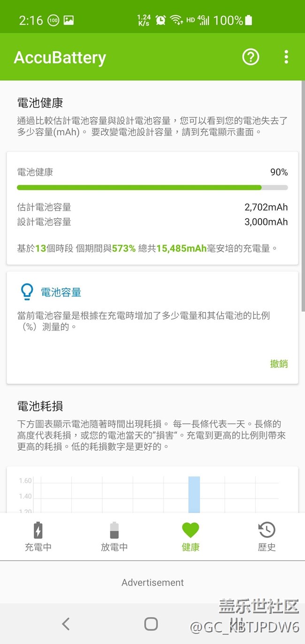Viewport: 305px width, 644px height.
Task: Open the help question mark icon
Action: 251,57
